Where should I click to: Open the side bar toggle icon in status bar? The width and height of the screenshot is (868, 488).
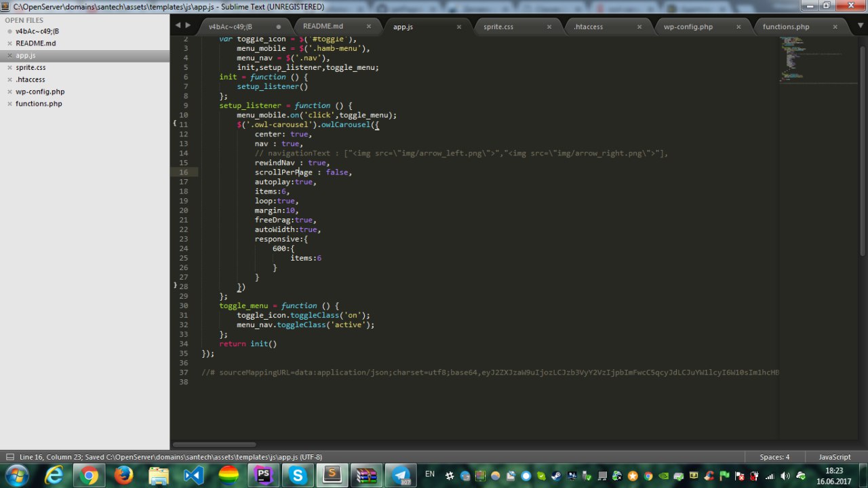9,457
